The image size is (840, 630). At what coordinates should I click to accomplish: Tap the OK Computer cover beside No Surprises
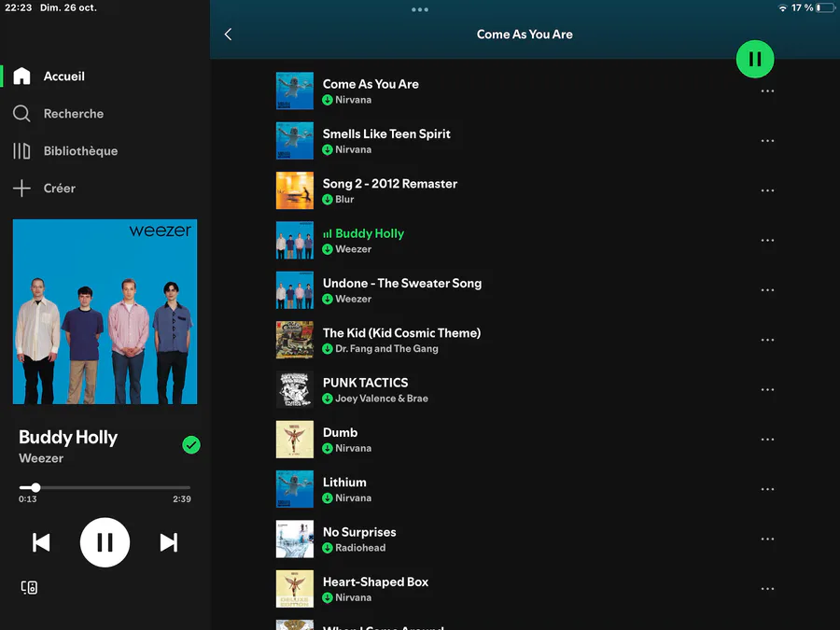295,539
